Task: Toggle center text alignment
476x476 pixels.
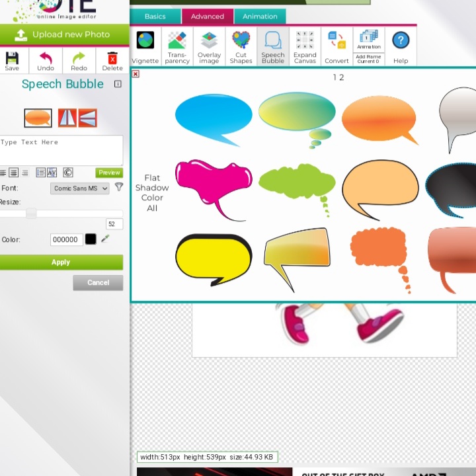Action: (x=13, y=173)
